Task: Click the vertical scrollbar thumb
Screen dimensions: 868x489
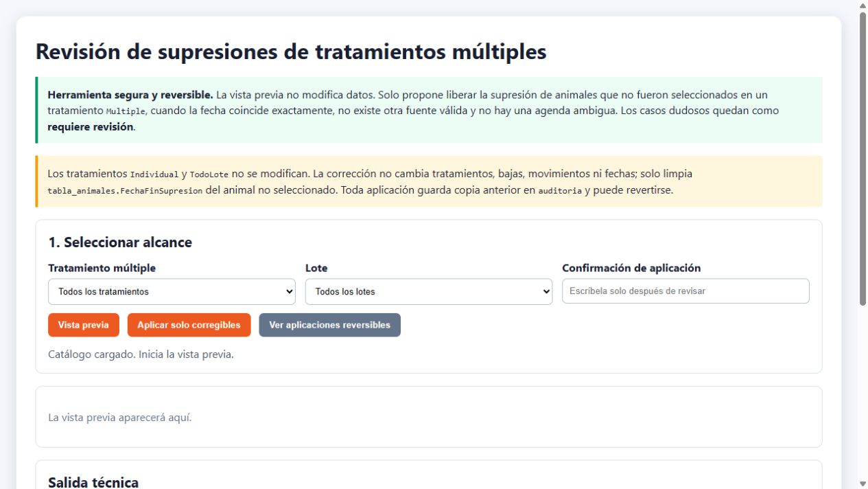Action: coord(863,158)
